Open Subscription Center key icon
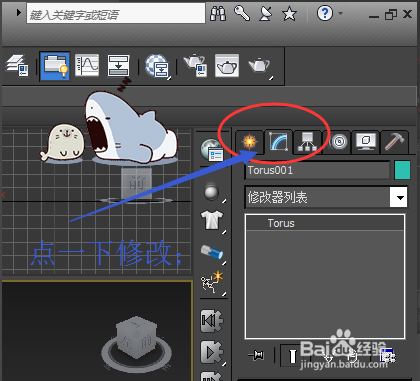 pos(242,14)
